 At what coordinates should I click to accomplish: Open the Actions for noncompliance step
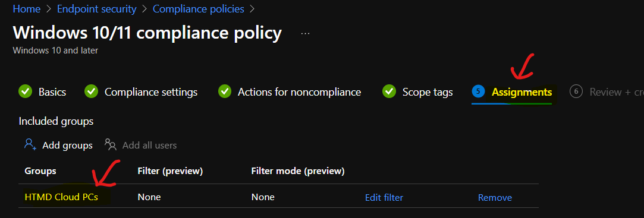(x=300, y=92)
